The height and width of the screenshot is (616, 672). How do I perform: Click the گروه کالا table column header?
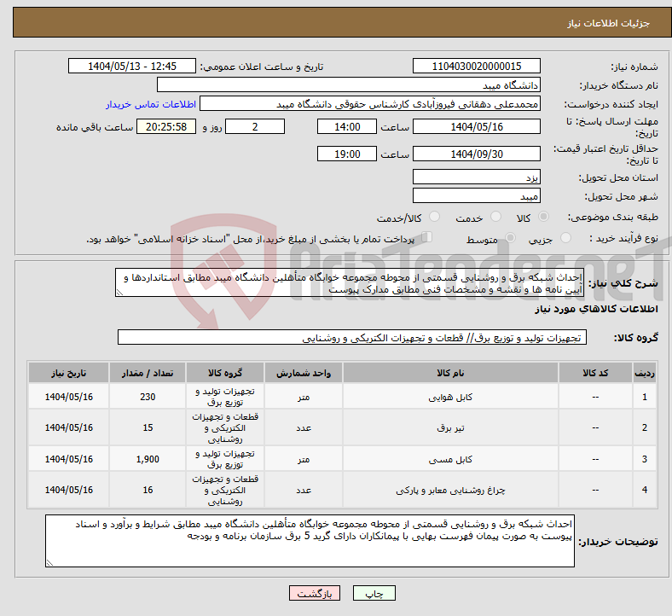click(x=225, y=373)
